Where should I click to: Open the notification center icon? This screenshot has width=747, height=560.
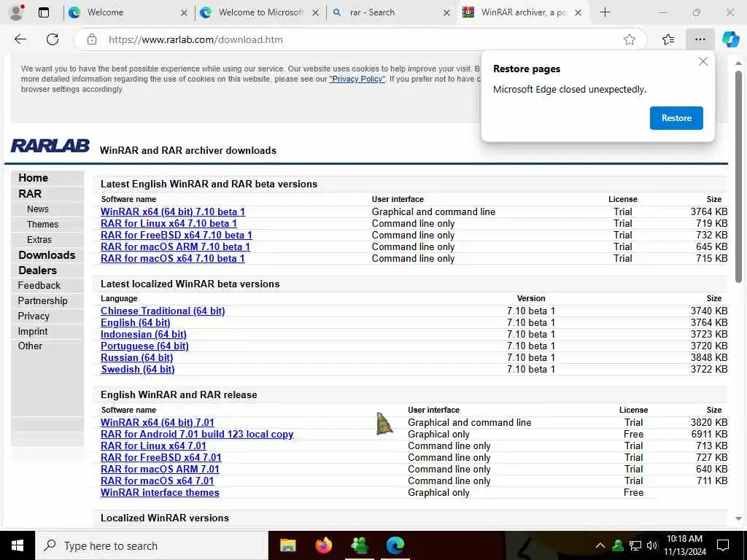[x=723, y=545]
